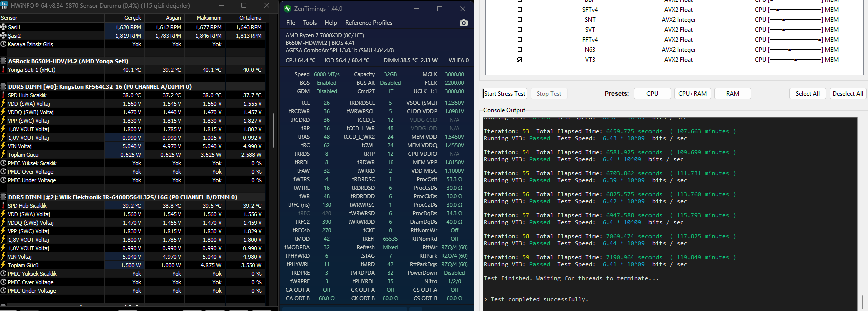Click the lightning icon of VDDQ (SWB) Voltaj under DIMM [#0]
The height and width of the screenshot is (311, 868).
click(x=4, y=112)
